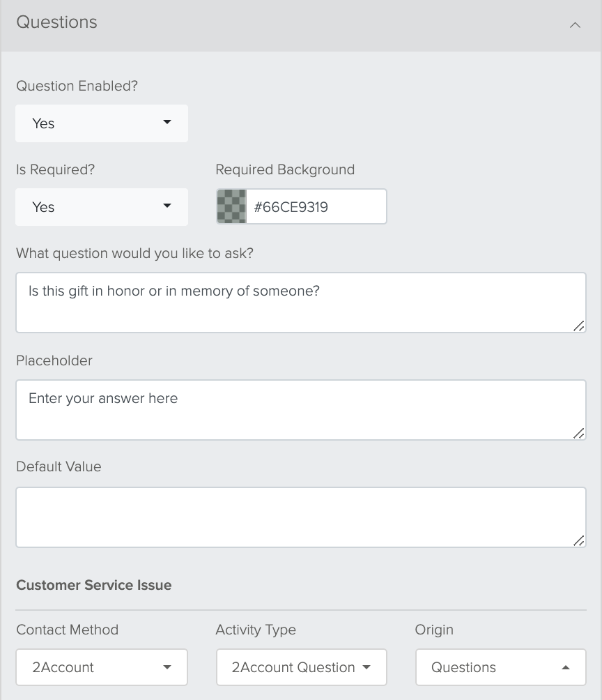The width and height of the screenshot is (602, 700).
Task: Click the question text area resize handle
Action: click(x=579, y=326)
